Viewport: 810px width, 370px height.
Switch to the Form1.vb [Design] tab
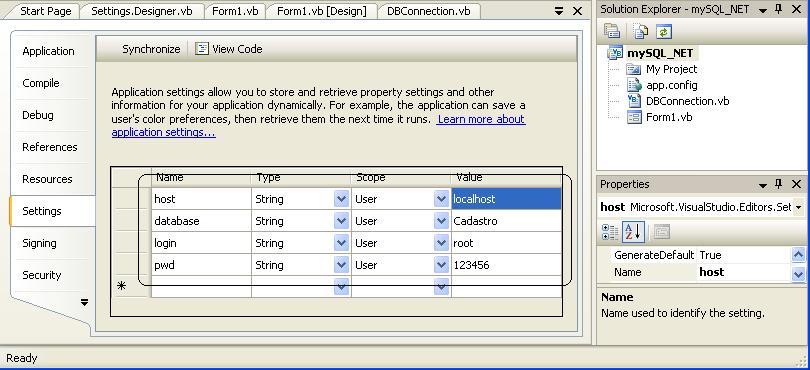click(321, 11)
